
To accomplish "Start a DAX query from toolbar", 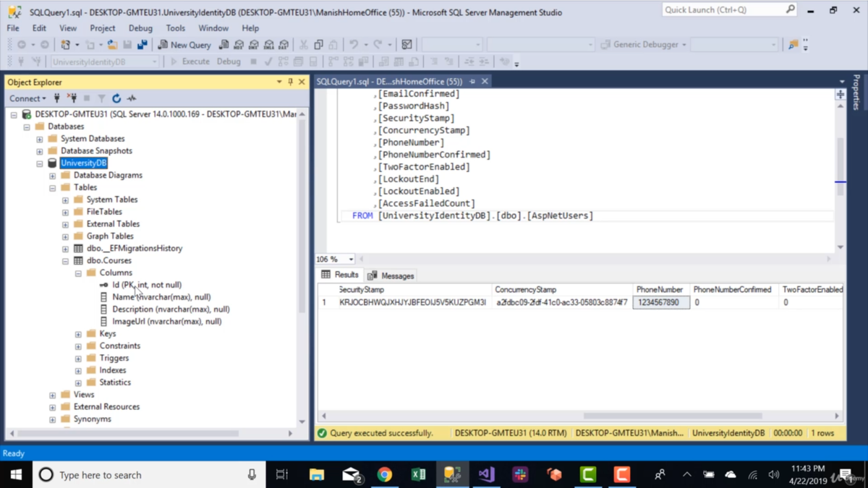I will click(284, 45).
